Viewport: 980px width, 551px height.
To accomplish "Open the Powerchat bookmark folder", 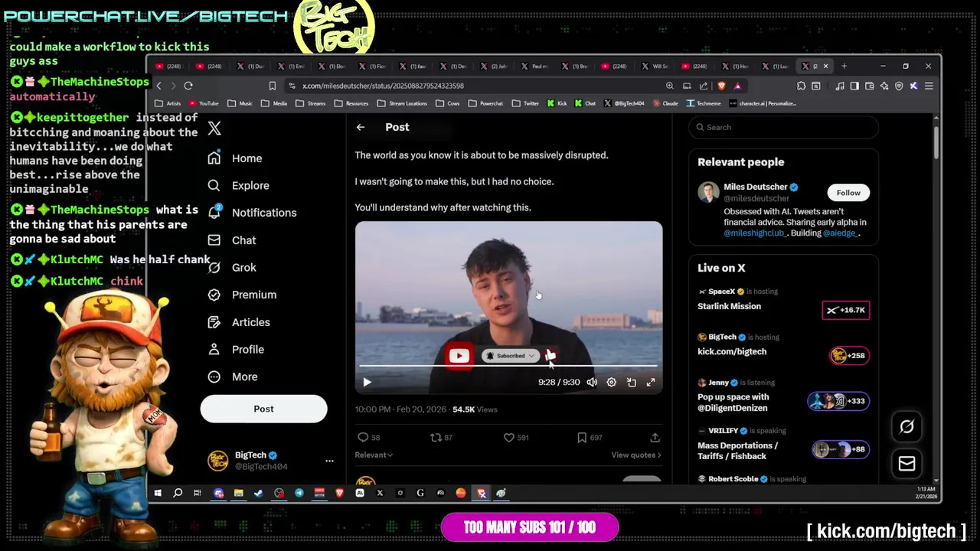I will tap(486, 103).
